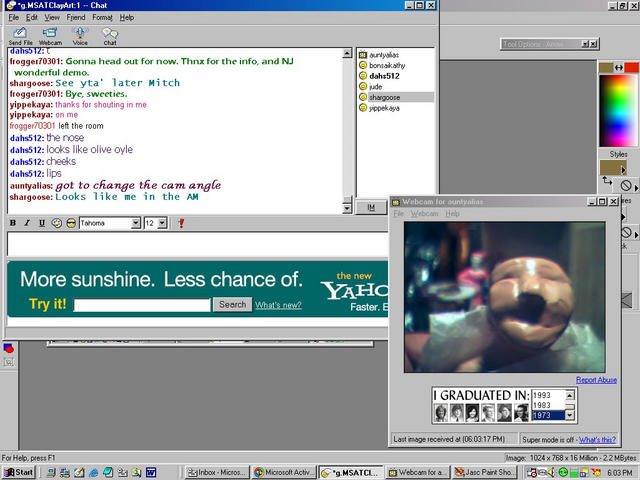
Task: Click the volume speaker tray icon
Action: coord(553,472)
